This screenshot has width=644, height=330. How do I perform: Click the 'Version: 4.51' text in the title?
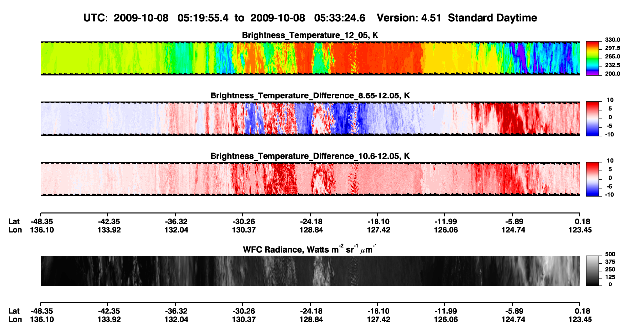pyautogui.click(x=410, y=18)
